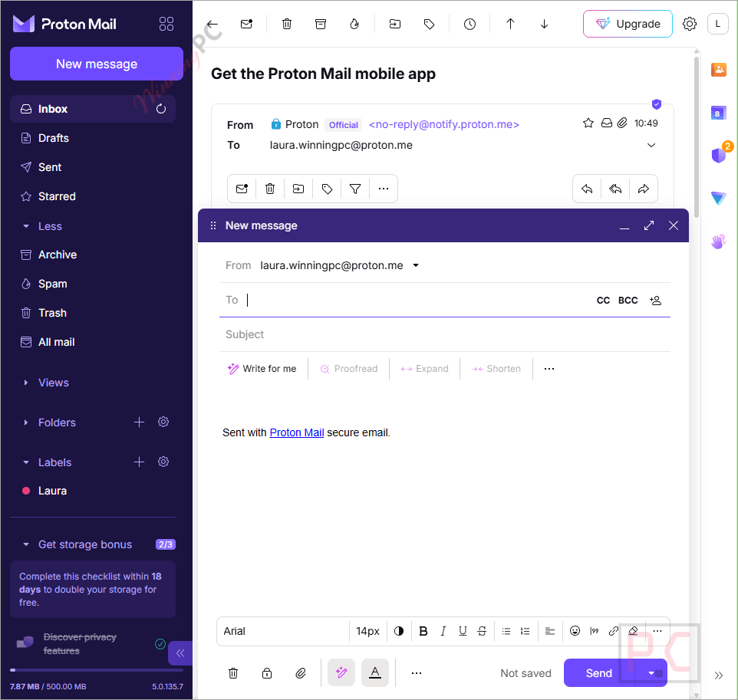Screen dimensions: 738x700
Task: Go back using the top toolbar arrow
Action: 213,24
